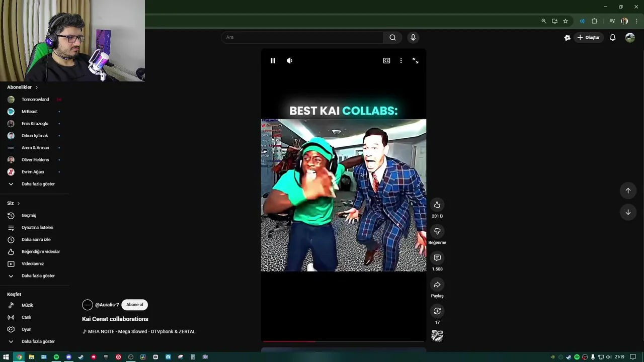Open the Arem & Arman subscription
644x362 pixels.
click(34, 148)
